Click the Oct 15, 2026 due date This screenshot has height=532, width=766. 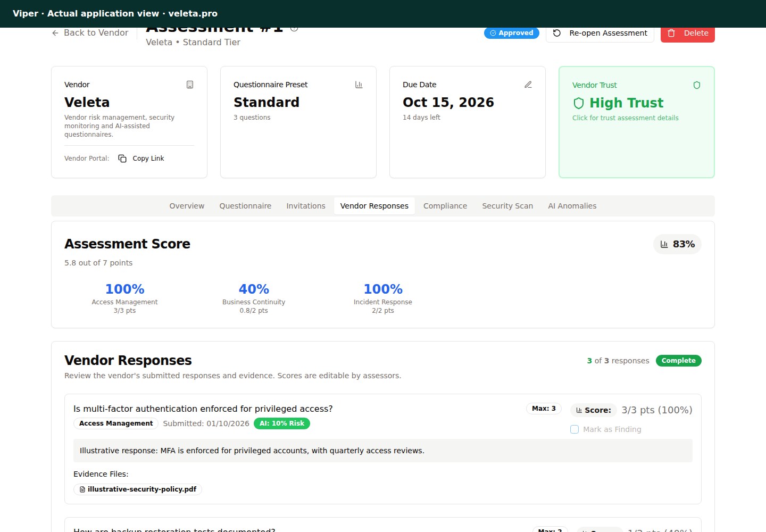[448, 103]
